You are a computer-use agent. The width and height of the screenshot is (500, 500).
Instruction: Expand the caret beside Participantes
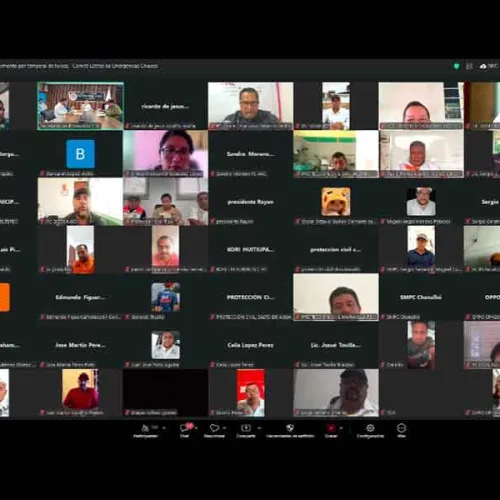(164, 428)
